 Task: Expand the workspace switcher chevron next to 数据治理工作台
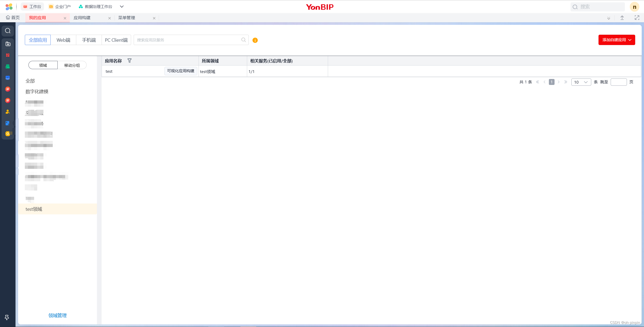pos(122,6)
